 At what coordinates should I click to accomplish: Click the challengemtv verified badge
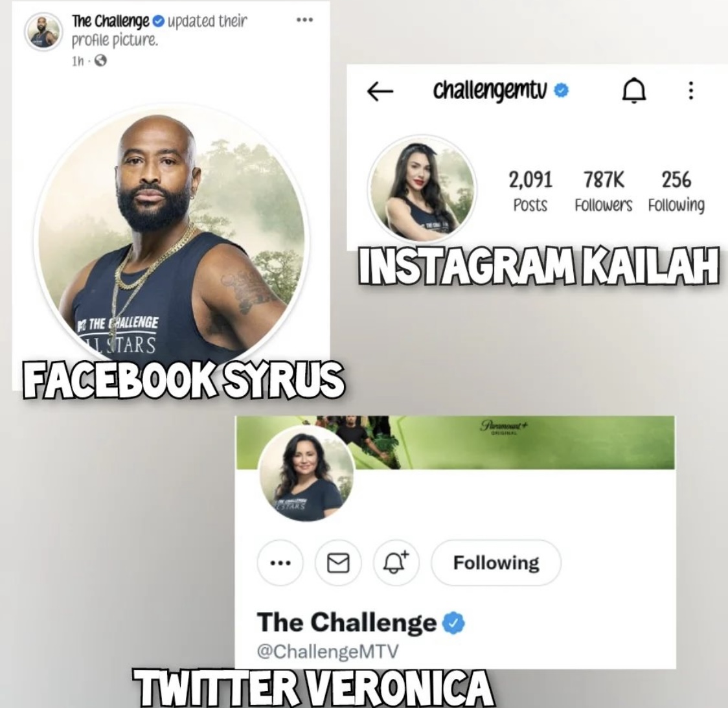tap(562, 90)
